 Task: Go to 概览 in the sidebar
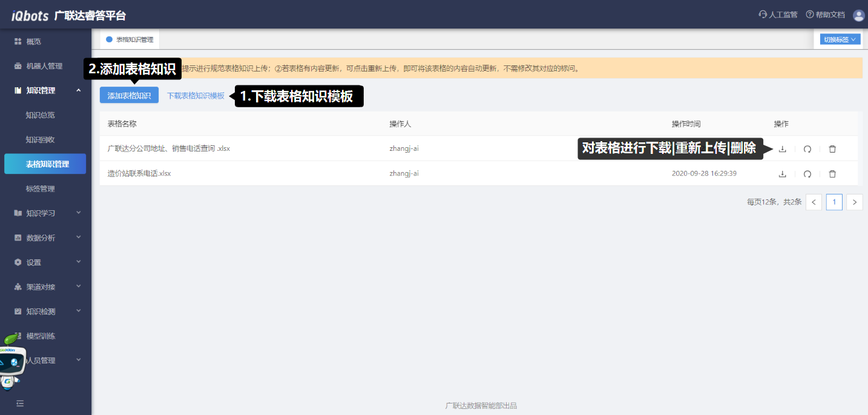tap(33, 41)
